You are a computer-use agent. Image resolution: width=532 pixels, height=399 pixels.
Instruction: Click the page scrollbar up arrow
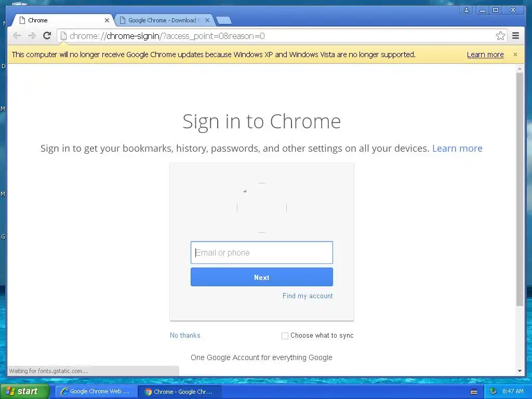pyautogui.click(x=520, y=69)
